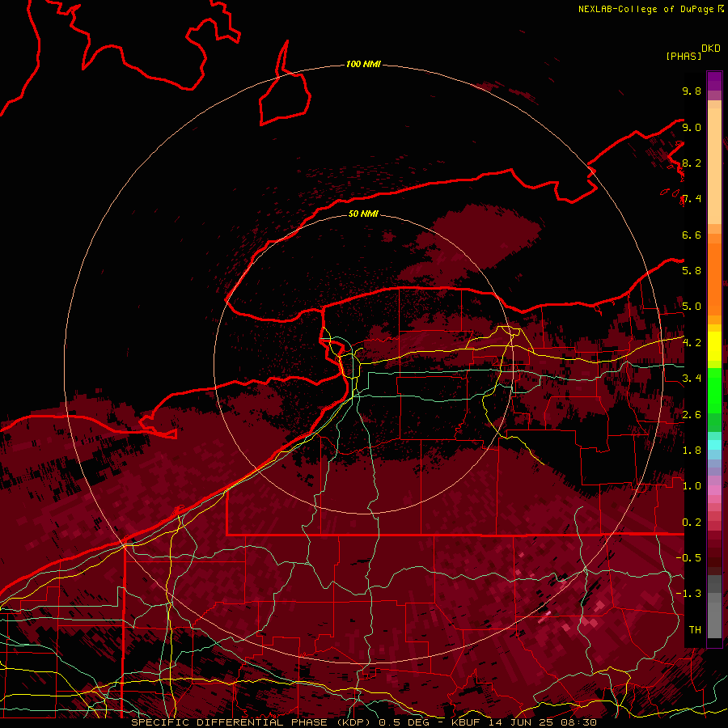Viewport: 728px width, 728px height.
Task: Click the 5.8 scale value
Action: pos(692,271)
